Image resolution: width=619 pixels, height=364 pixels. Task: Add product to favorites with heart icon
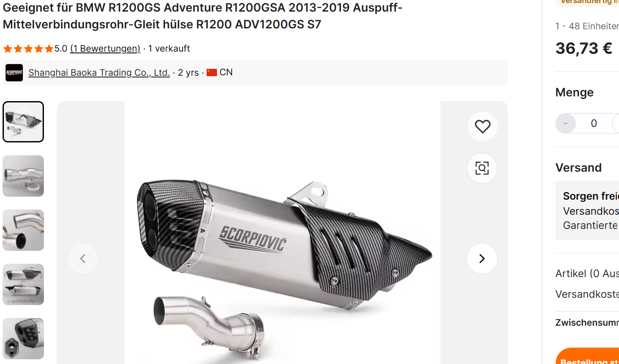[483, 126]
